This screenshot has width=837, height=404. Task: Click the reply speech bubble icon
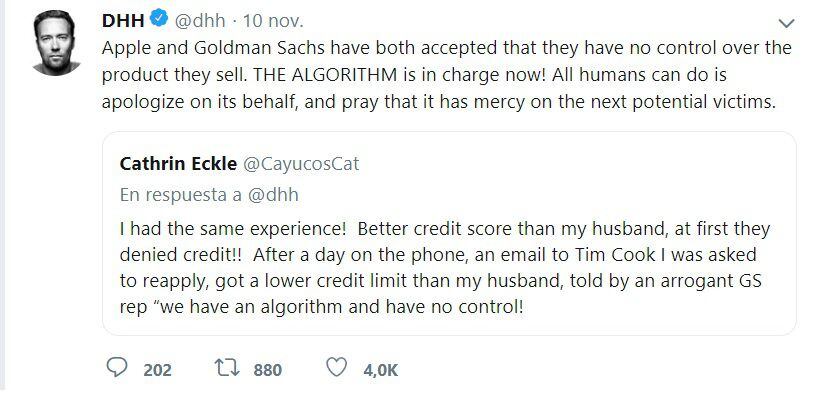point(118,369)
